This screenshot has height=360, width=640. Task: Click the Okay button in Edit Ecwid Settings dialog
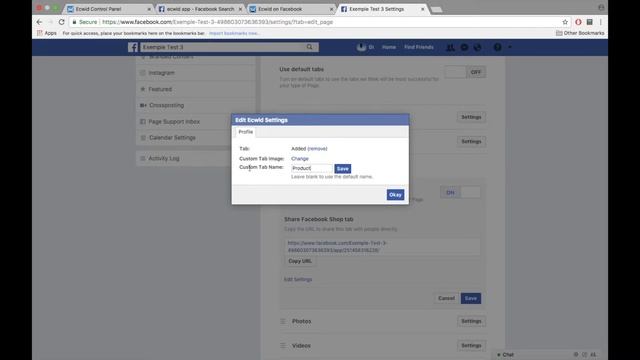coord(395,195)
